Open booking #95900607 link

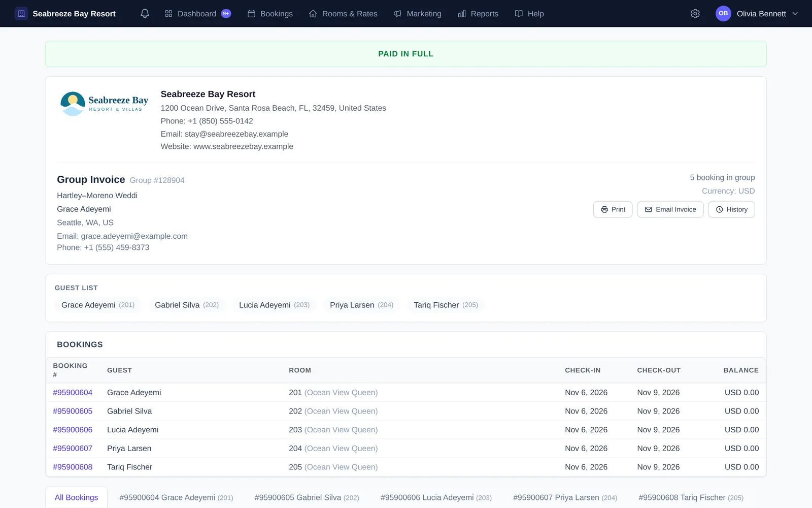pos(73,449)
